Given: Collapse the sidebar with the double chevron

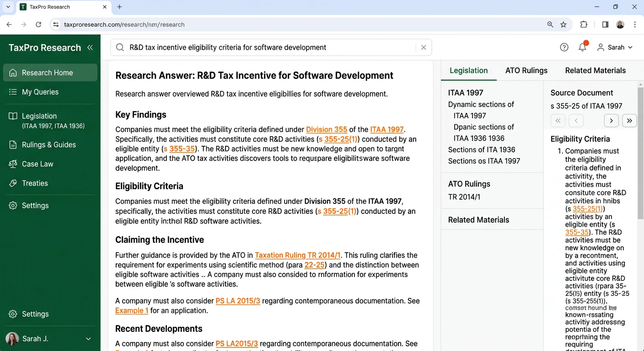Looking at the screenshot, I should (90, 47).
